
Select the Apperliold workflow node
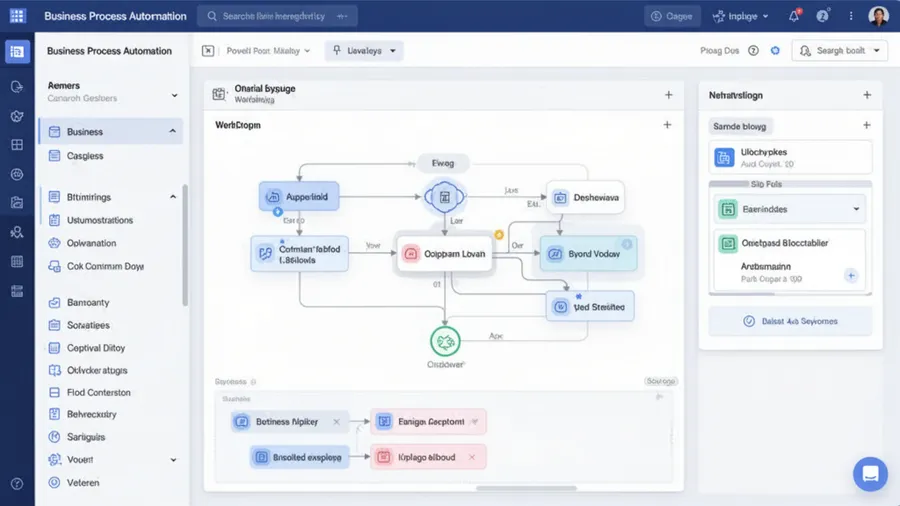point(298,197)
